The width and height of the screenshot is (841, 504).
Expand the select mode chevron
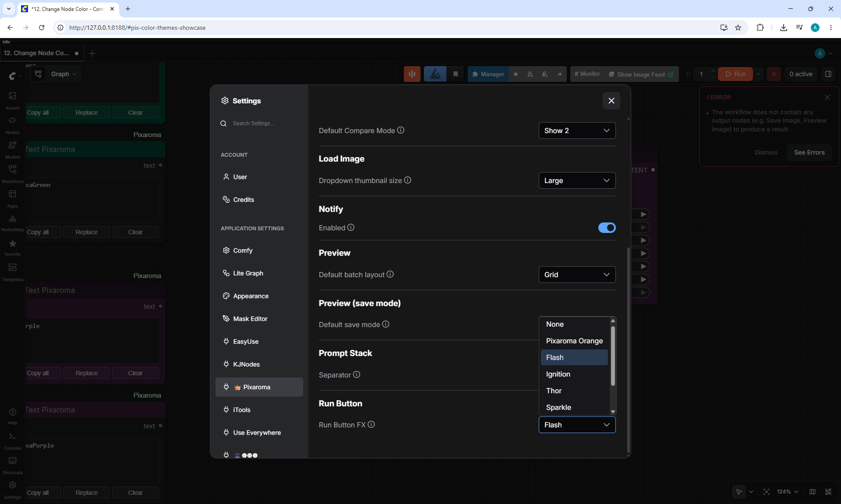pyautogui.click(x=751, y=492)
